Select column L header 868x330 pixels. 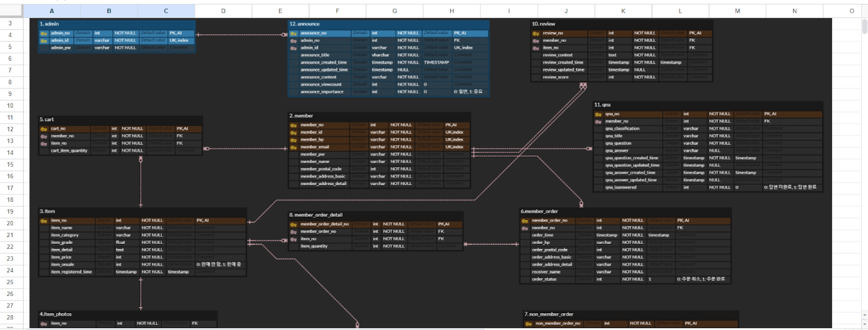tap(680, 11)
